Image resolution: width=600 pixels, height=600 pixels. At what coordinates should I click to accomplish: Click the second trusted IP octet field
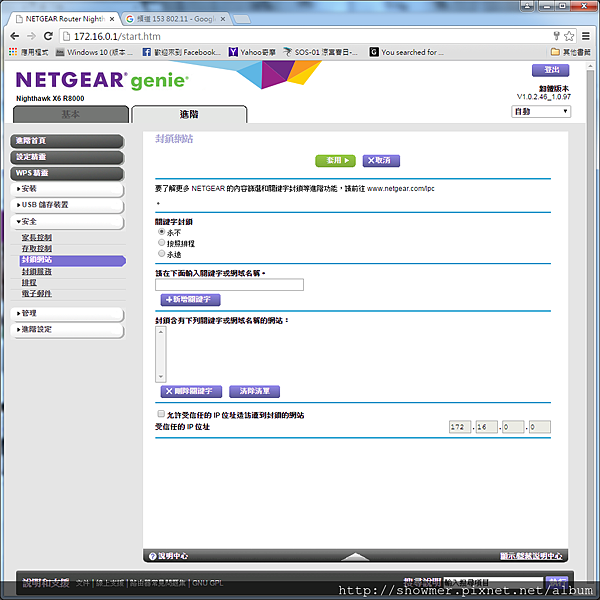(487, 427)
